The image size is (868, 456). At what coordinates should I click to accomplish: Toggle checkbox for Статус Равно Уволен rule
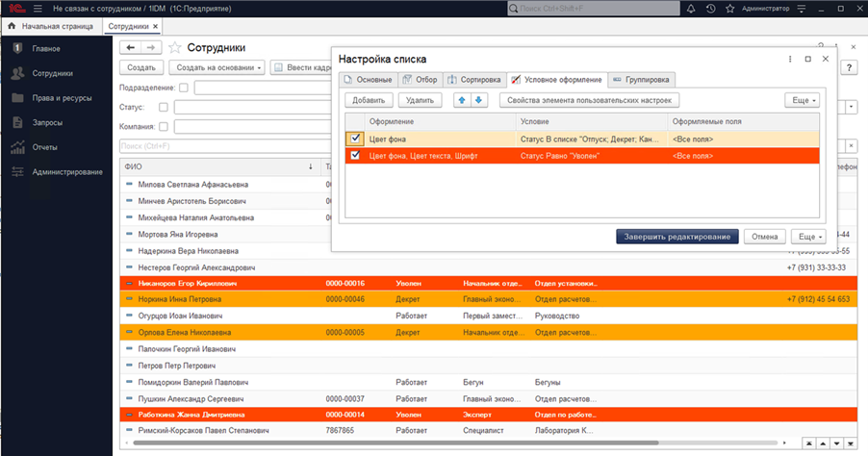tap(356, 155)
